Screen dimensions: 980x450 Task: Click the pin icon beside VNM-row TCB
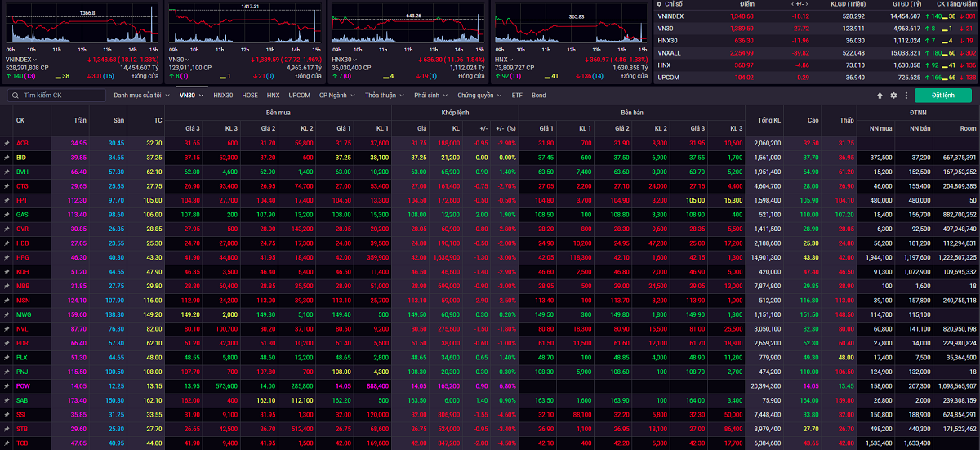click(7, 443)
